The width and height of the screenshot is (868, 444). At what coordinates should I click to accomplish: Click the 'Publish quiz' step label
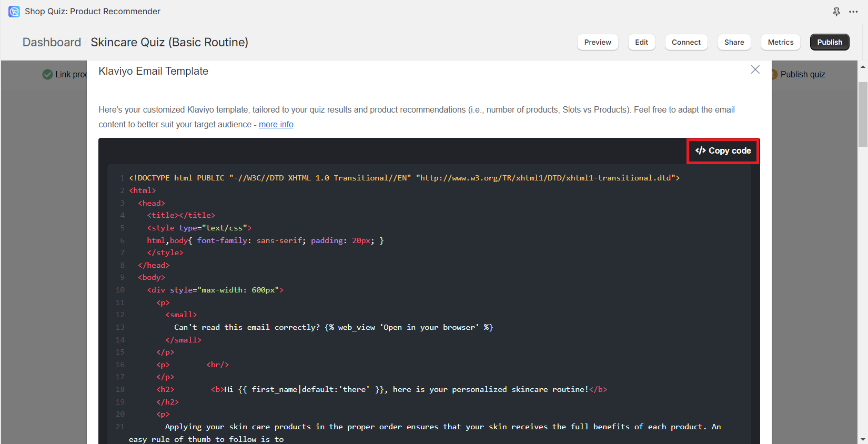coord(803,75)
